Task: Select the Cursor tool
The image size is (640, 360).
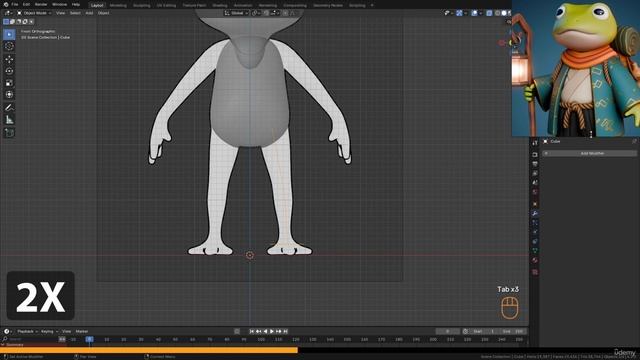Action: click(9, 46)
